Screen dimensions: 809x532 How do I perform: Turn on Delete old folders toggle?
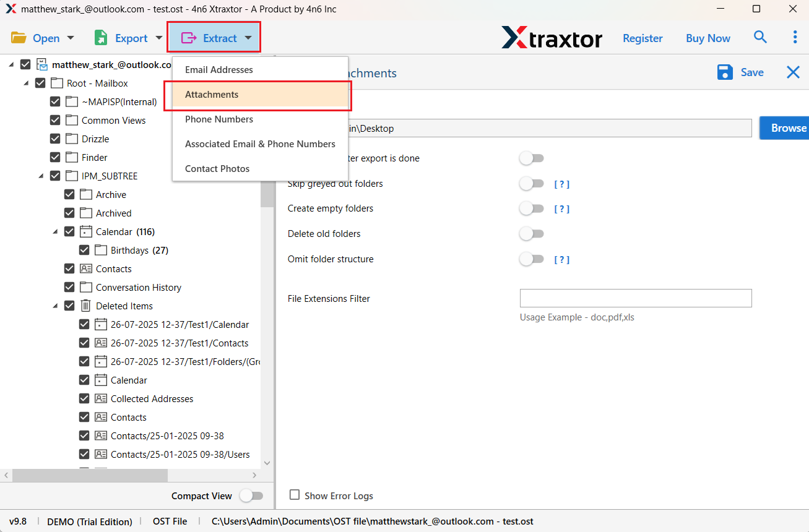pyautogui.click(x=532, y=234)
